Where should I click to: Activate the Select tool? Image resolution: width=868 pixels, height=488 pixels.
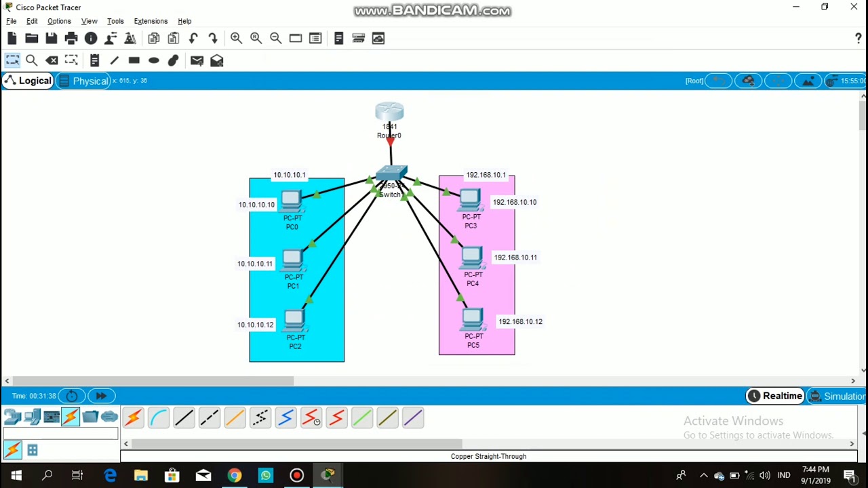tap(12, 61)
